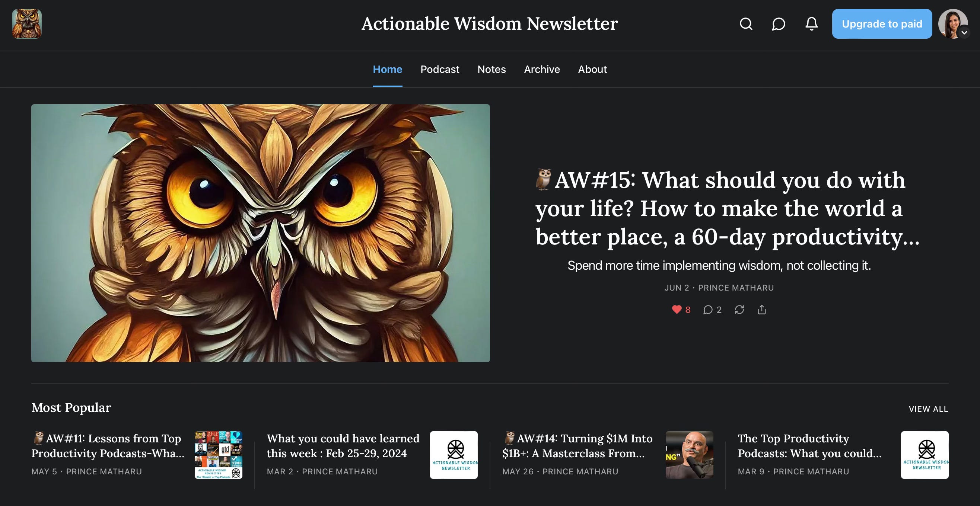Open the About tab
980x506 pixels.
tap(592, 69)
